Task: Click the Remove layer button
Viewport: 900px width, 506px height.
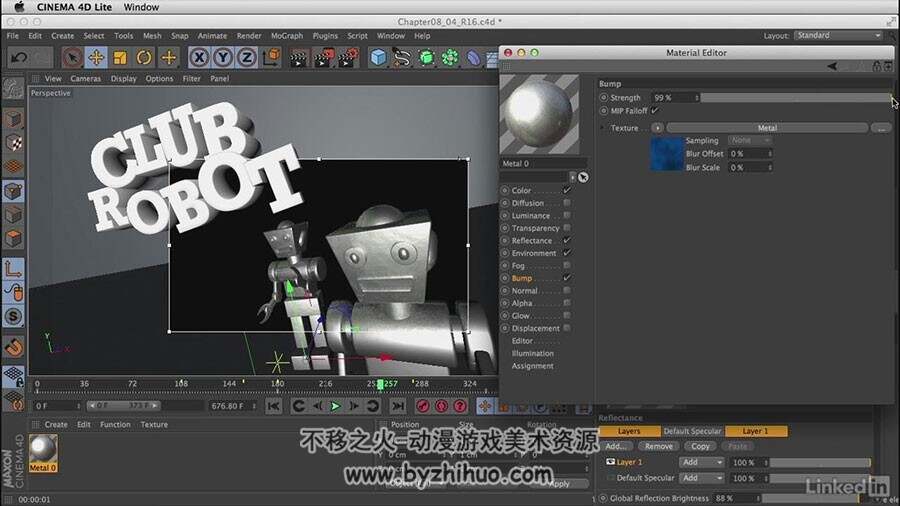Action: pos(658,446)
